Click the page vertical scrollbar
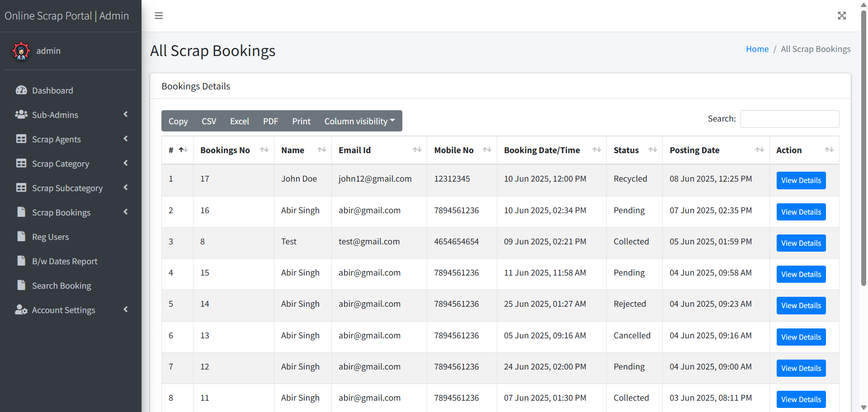Screen dimensions: 868x412 (863, 149)
